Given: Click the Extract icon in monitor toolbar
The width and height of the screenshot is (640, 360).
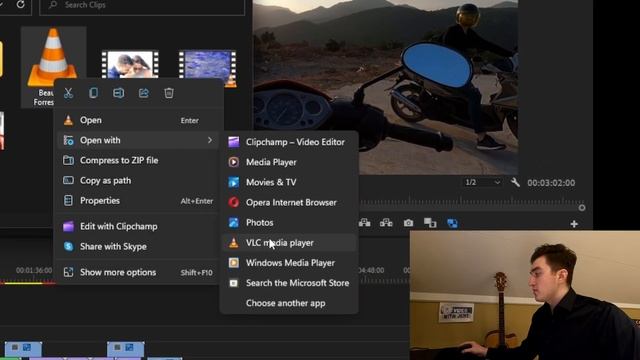Looking at the screenshot, I should pos(386,223).
